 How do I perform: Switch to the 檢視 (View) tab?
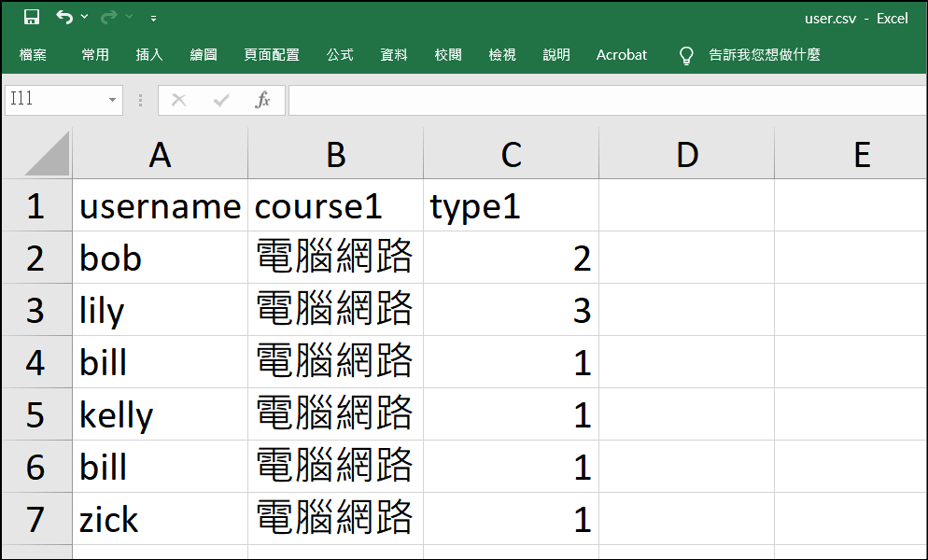click(502, 55)
